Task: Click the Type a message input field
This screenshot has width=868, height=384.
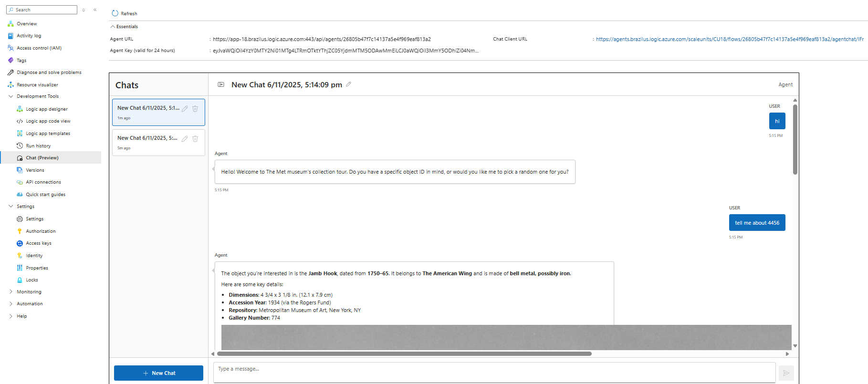Action: pyautogui.click(x=494, y=373)
